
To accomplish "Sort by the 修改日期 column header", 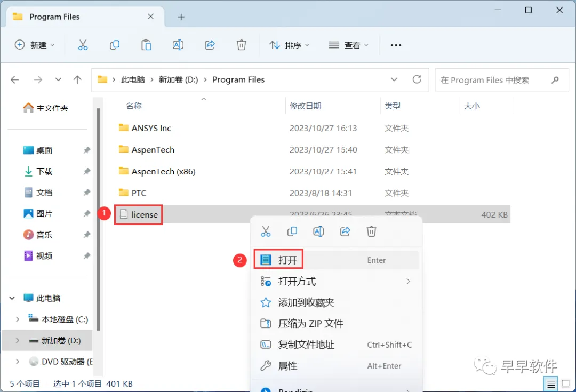I will pyautogui.click(x=305, y=106).
